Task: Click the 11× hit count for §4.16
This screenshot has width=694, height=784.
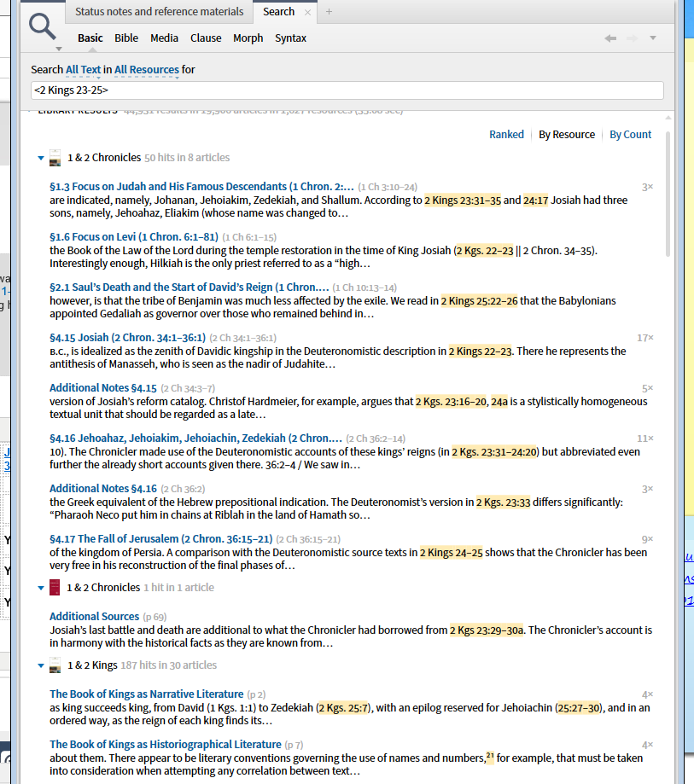Action: (645, 438)
